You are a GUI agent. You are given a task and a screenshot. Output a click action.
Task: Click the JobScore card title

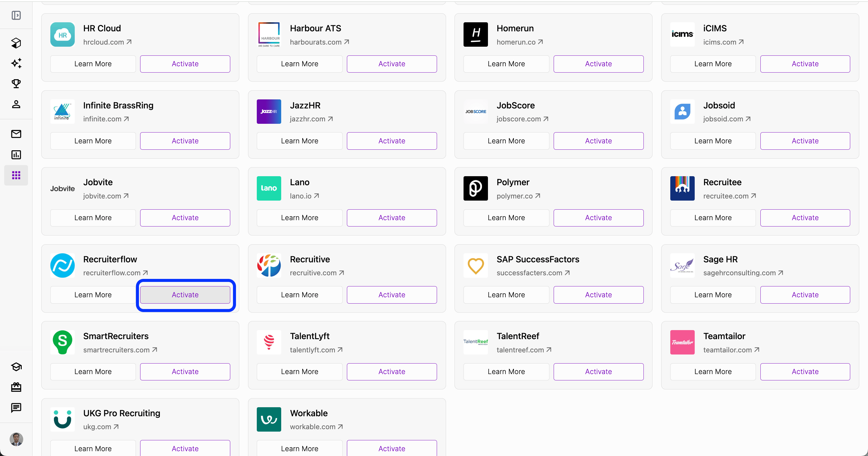pyautogui.click(x=516, y=105)
